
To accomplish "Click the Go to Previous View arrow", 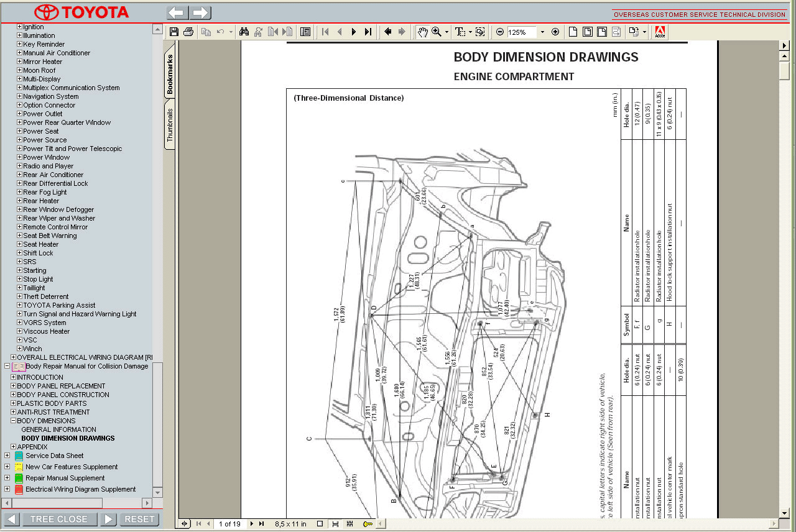I will tap(388, 32).
